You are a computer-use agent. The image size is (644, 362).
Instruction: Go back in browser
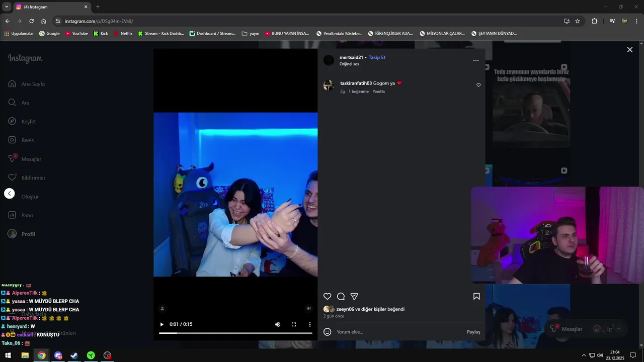[x=7, y=21]
